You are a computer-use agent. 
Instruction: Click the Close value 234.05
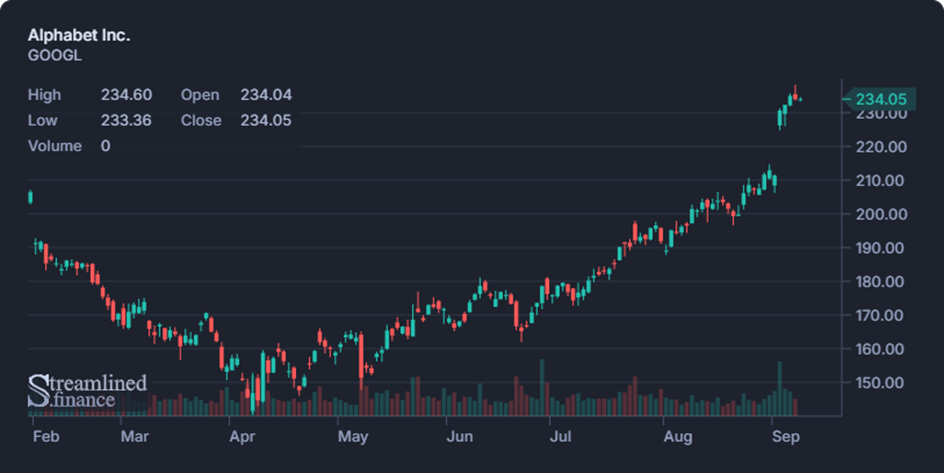click(x=266, y=120)
